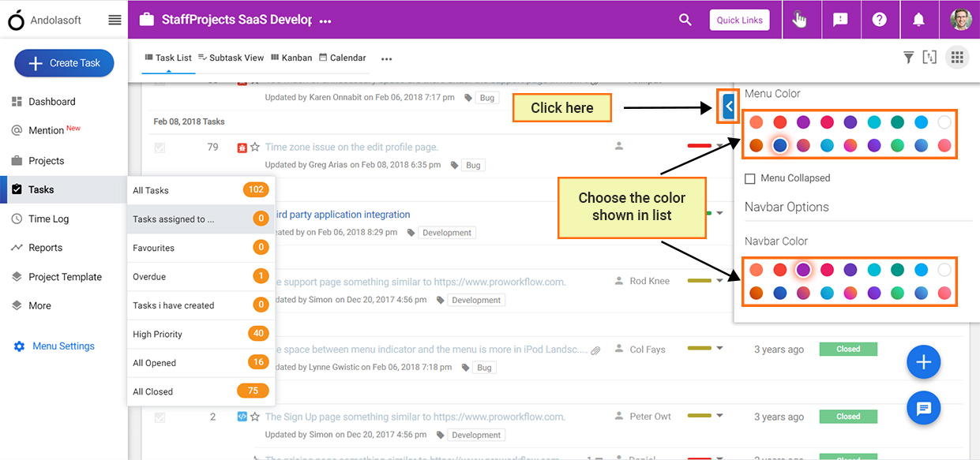Open the Time zone issue task link
Screen dimensions: 980x460
coord(351,147)
